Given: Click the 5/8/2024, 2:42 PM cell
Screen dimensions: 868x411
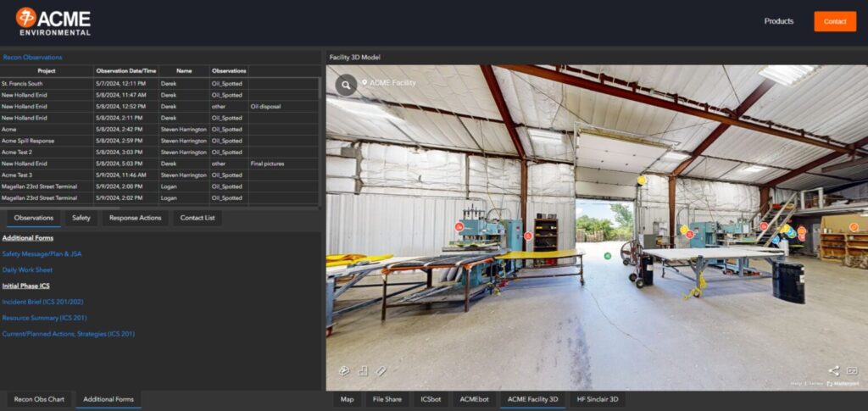Looking at the screenshot, I should pyautogui.click(x=126, y=130).
